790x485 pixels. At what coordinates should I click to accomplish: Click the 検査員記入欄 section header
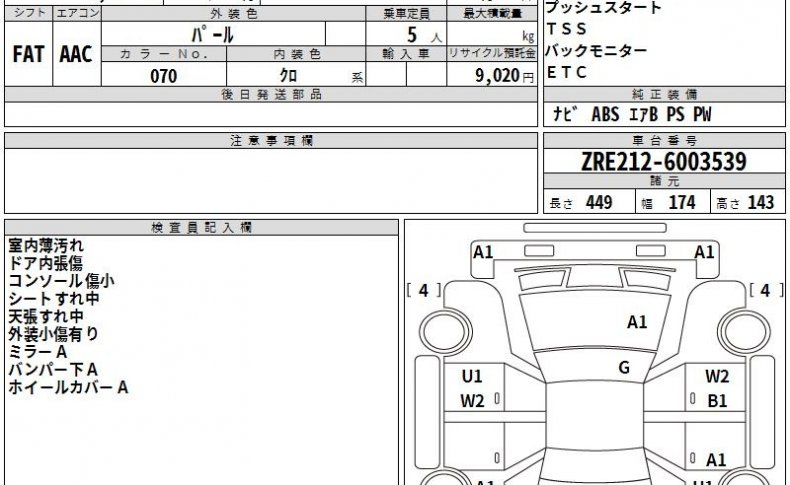(x=201, y=227)
